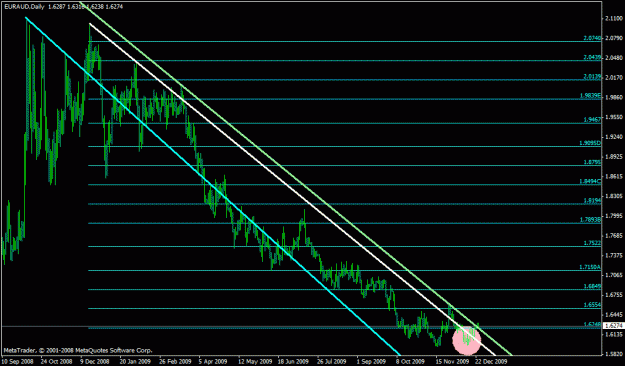Select the cyan descending trendline
625x366 pixels.
click(x=212, y=186)
